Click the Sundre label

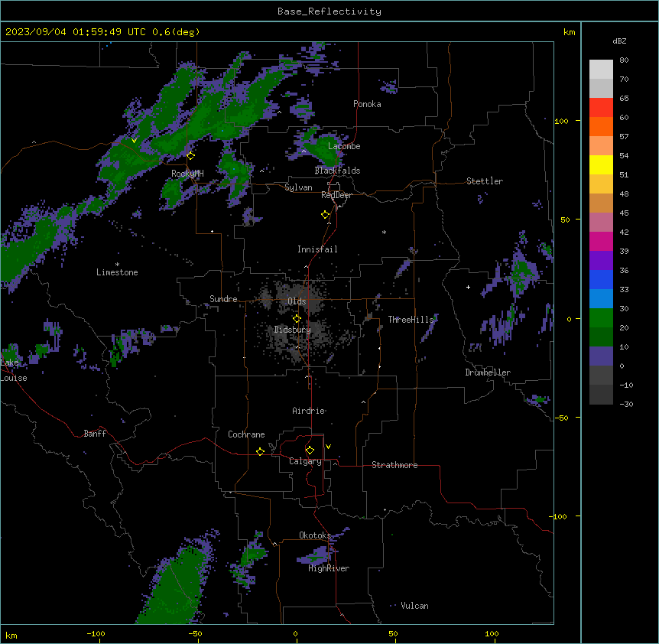(x=223, y=299)
